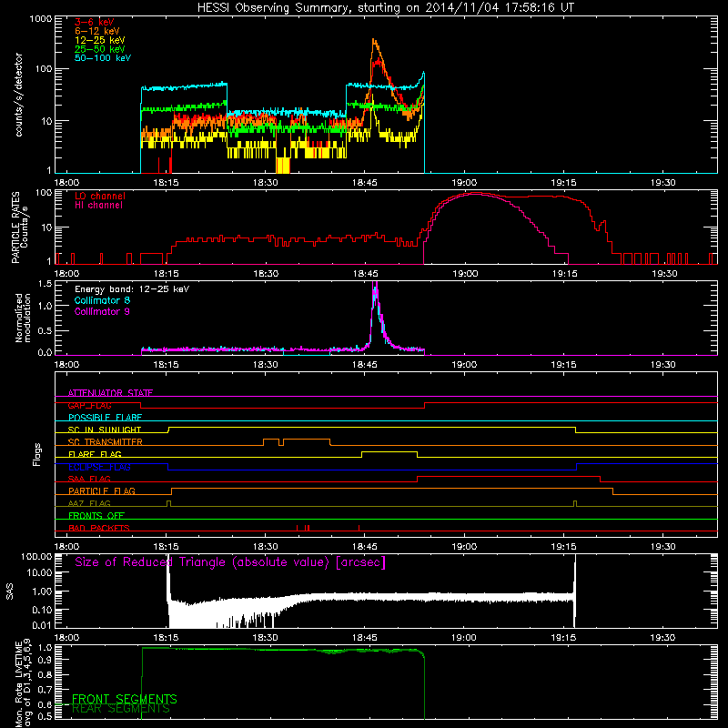Click the GAP_FLAG label
The width and height of the screenshot is (728, 728).
tap(89, 405)
